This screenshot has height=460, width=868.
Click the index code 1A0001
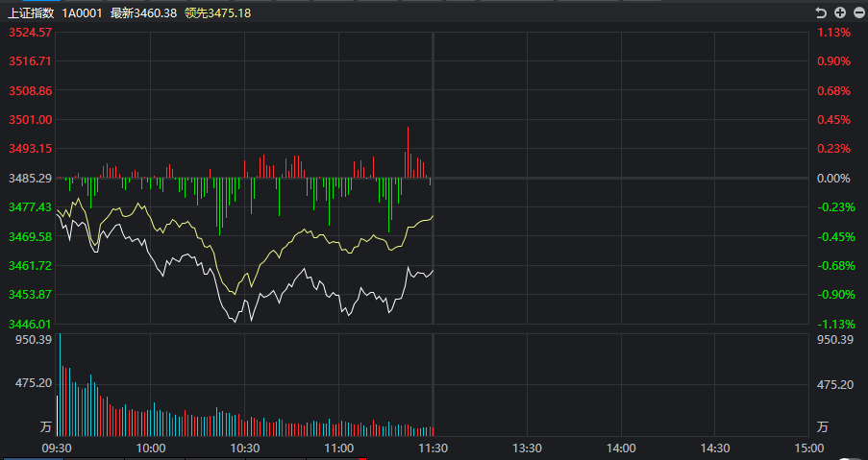coord(82,12)
